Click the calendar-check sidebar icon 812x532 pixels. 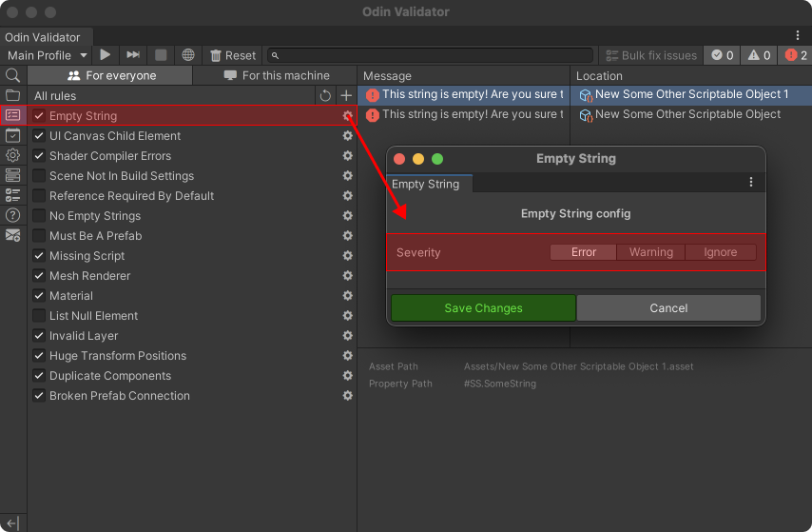pyautogui.click(x=13, y=135)
